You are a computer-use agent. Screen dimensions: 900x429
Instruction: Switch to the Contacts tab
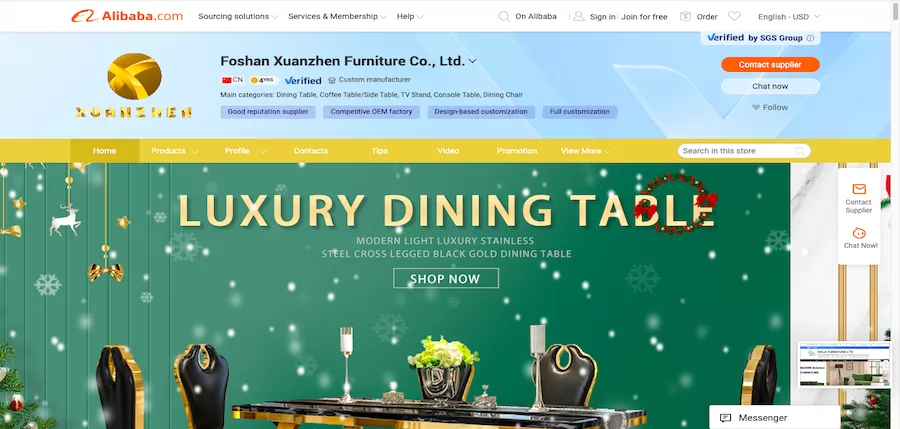click(x=311, y=151)
